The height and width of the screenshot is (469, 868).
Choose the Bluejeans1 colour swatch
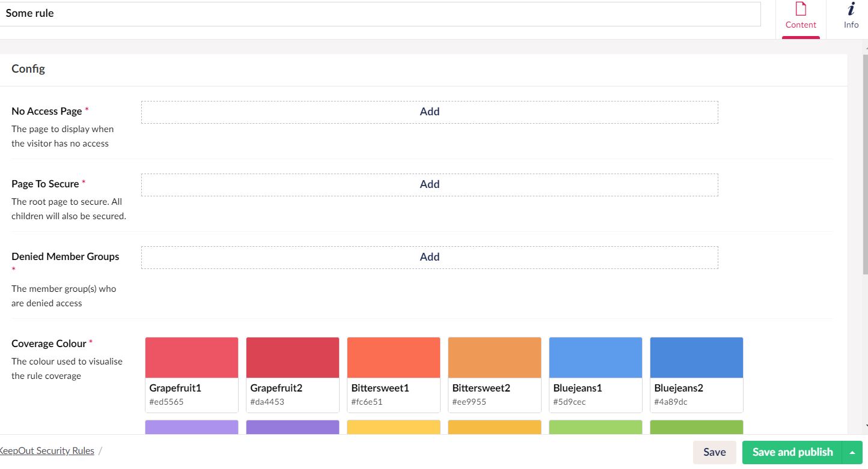click(x=596, y=375)
